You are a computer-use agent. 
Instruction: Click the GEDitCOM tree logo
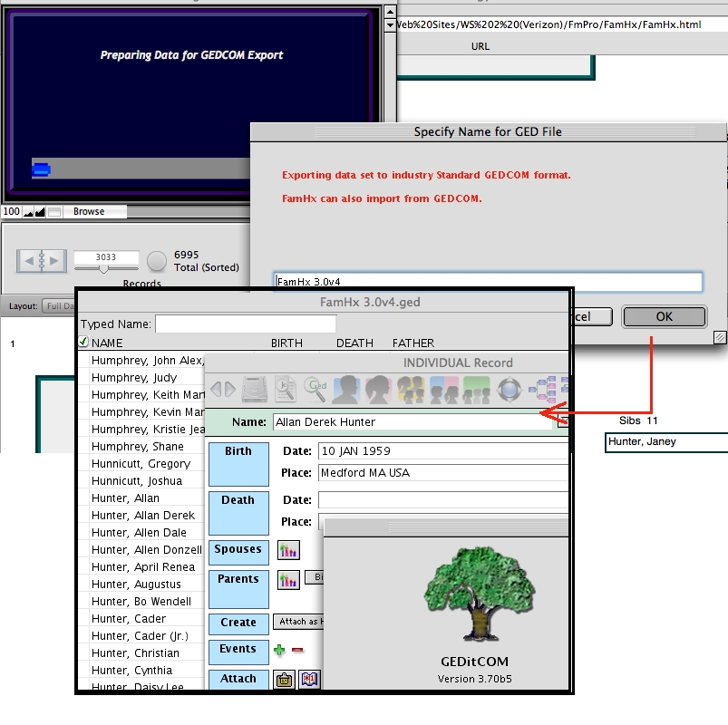[x=480, y=594]
